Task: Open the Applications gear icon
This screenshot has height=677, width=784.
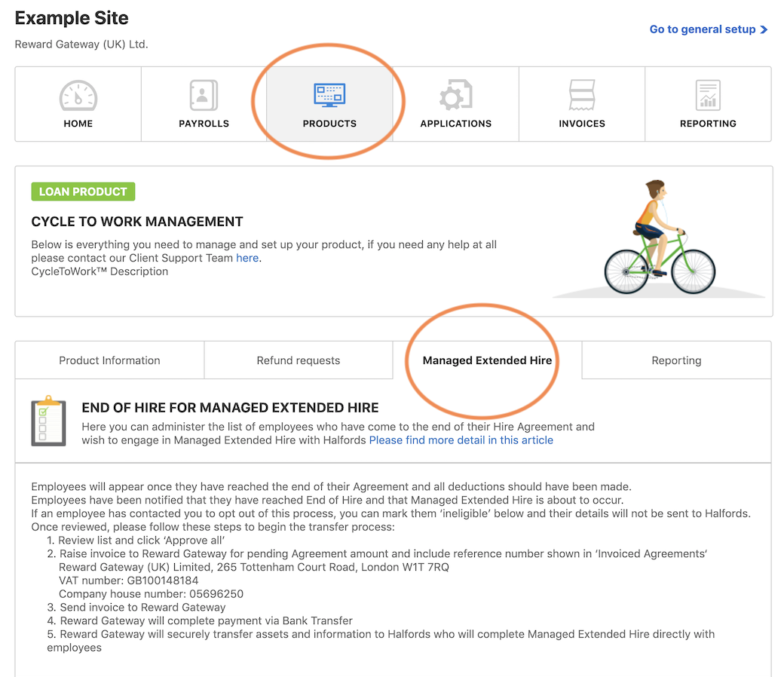Action: 455,96
